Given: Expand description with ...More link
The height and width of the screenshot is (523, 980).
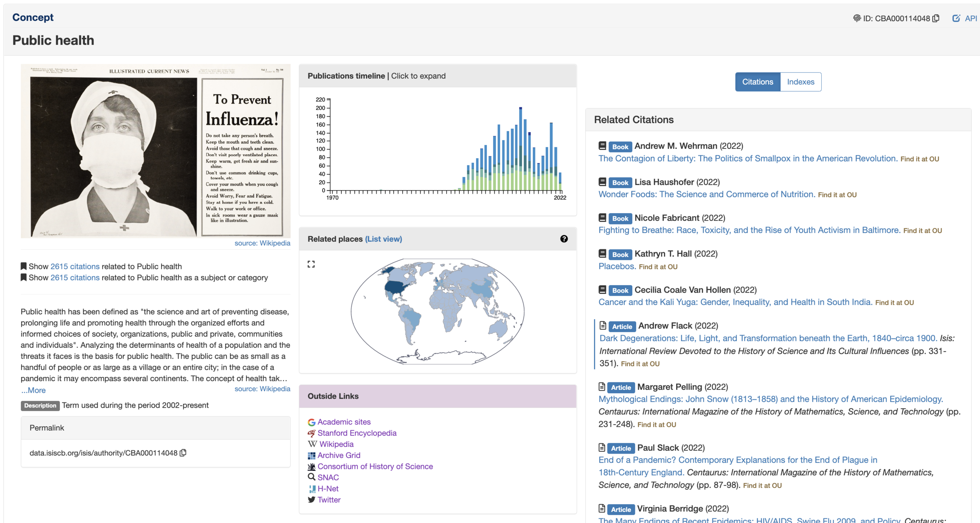Looking at the screenshot, I should [34, 390].
